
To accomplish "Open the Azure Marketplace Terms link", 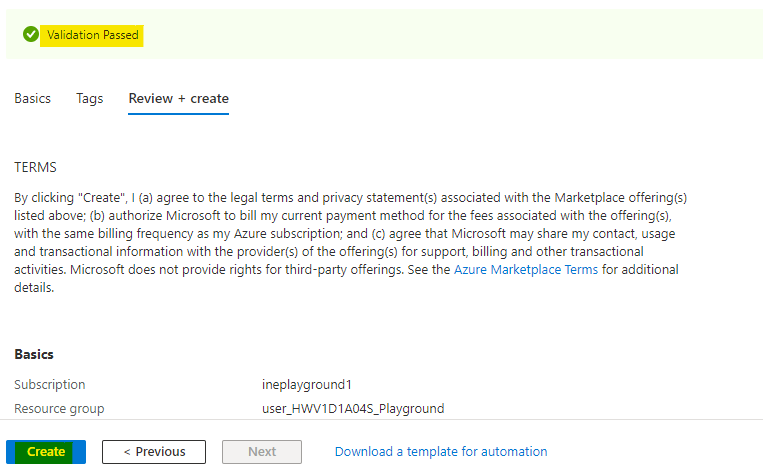I will point(525,270).
